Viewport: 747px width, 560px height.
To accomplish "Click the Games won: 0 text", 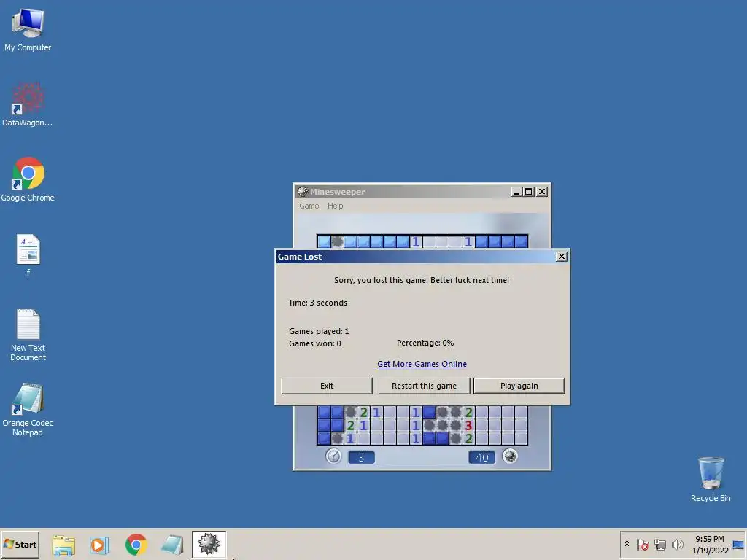I will [315, 343].
